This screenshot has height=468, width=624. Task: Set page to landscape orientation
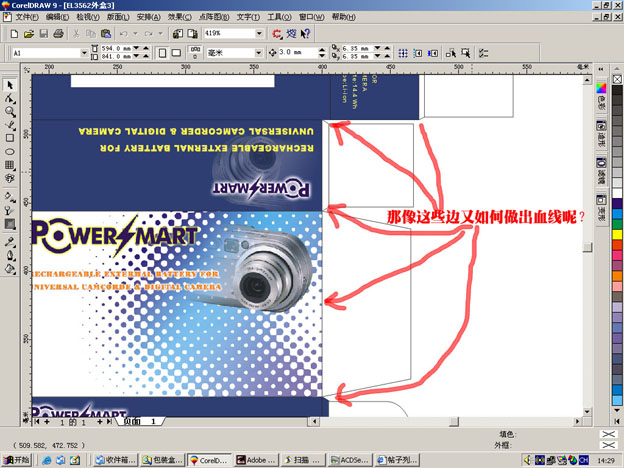coord(176,53)
